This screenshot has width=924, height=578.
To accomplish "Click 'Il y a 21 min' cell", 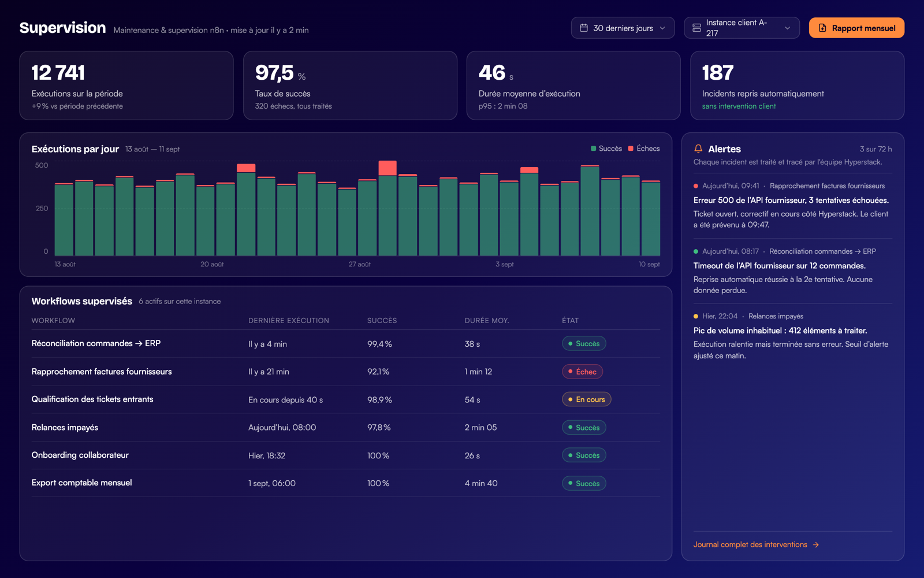I will [269, 372].
